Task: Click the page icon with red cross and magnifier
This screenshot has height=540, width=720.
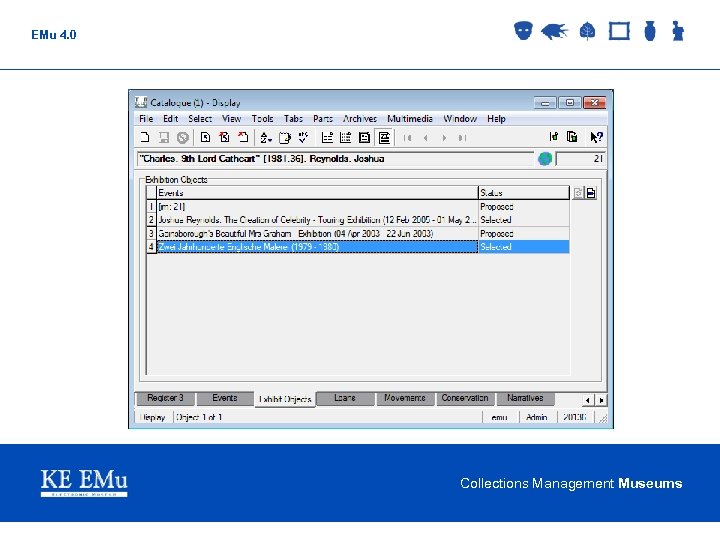Action: (225, 137)
